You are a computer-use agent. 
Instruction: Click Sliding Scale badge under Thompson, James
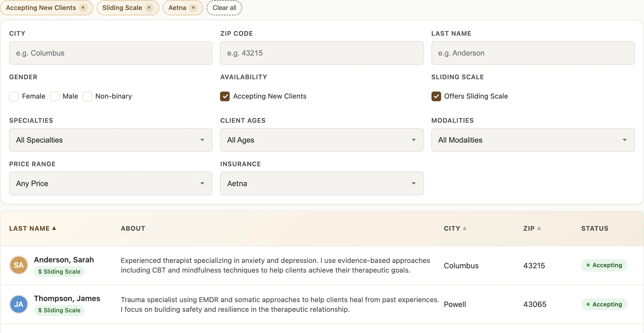(59, 310)
